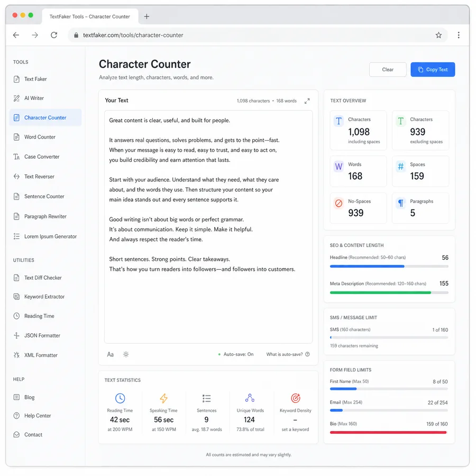
Task: Expand the text editor to fullscreen
Action: tap(307, 101)
